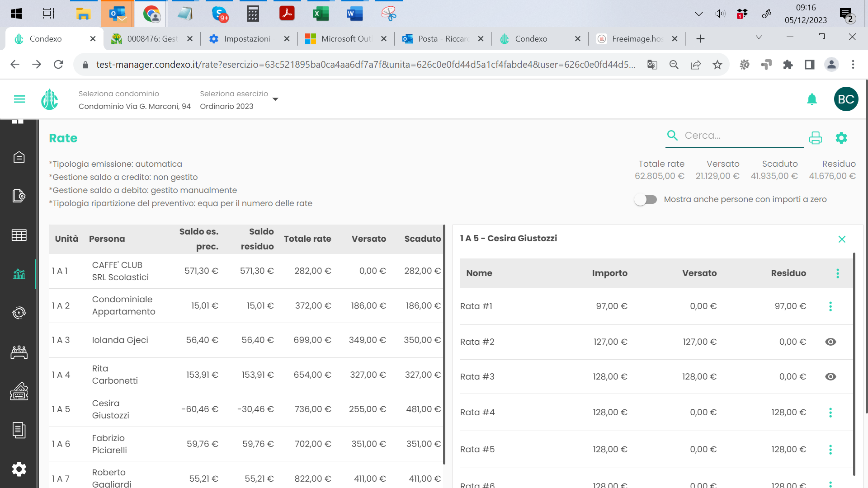868x488 pixels.
Task: Open the building sidebar section
Action: tap(19, 157)
